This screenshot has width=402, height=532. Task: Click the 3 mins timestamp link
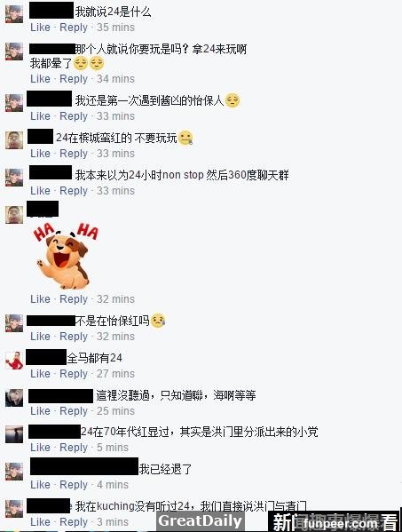(x=113, y=522)
